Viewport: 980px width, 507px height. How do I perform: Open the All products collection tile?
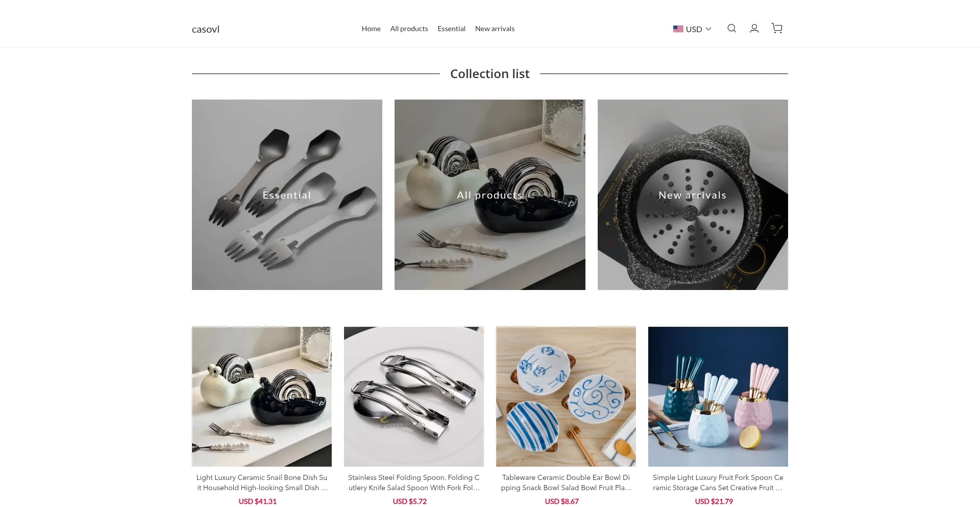coord(489,195)
